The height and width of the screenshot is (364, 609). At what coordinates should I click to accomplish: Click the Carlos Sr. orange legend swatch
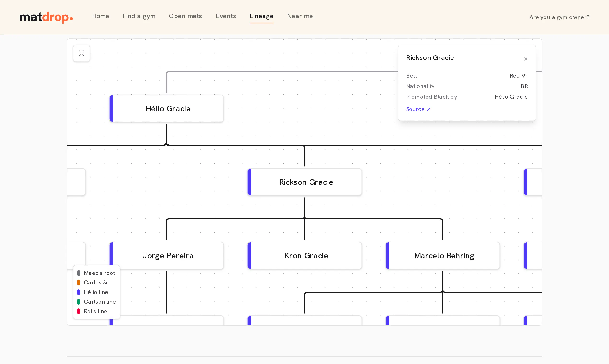click(x=79, y=283)
